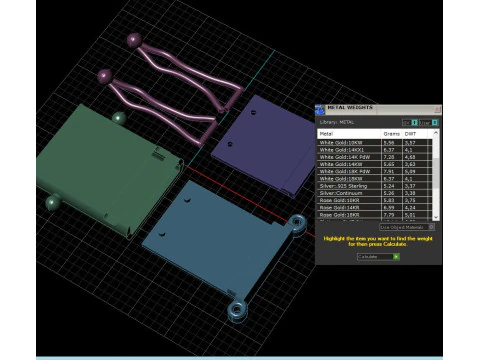
Task: Select the Rose Gold:18KR row
Action: tap(374, 215)
